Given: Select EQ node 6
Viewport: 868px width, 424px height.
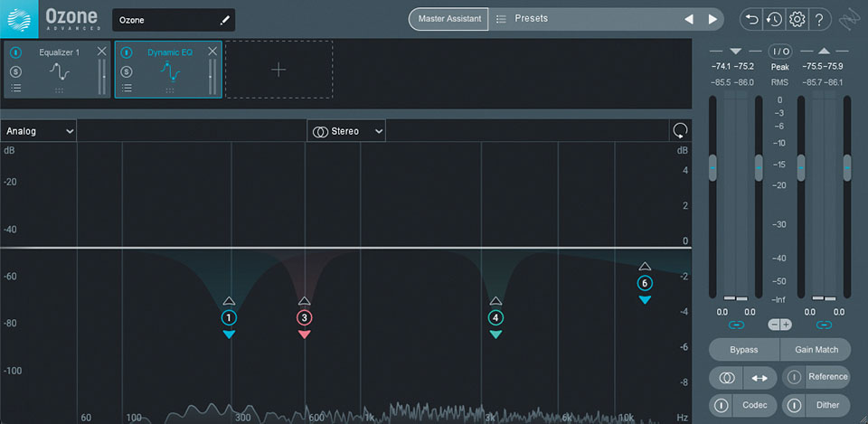Looking at the screenshot, I should (x=645, y=283).
